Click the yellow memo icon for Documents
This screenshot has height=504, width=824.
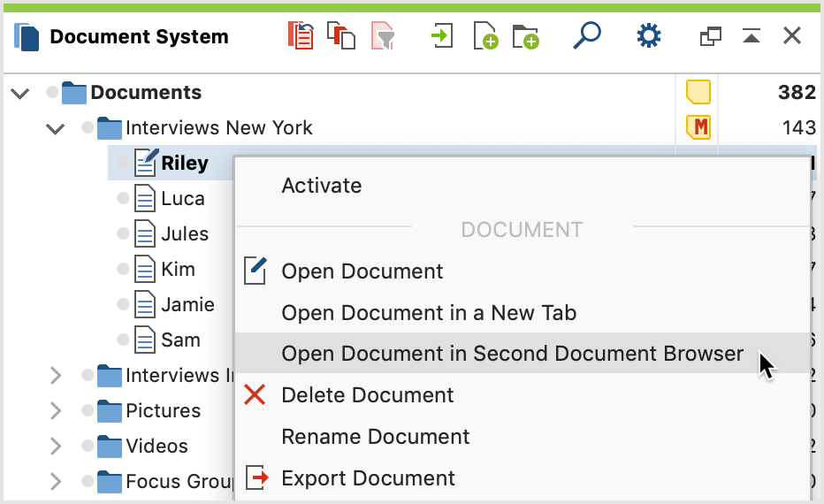pos(698,92)
